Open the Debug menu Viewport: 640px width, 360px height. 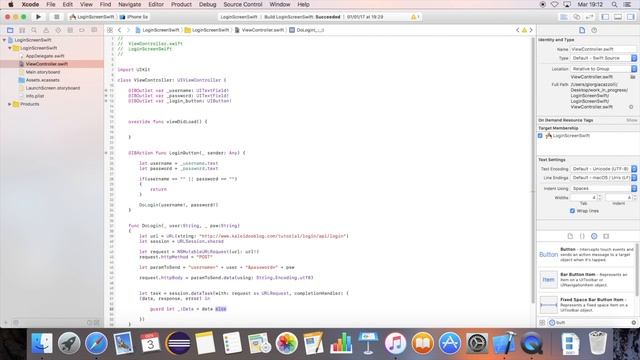coord(207,4)
